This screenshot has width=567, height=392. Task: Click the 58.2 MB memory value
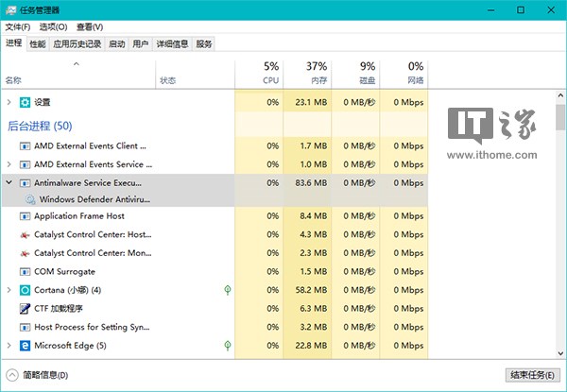coord(311,290)
